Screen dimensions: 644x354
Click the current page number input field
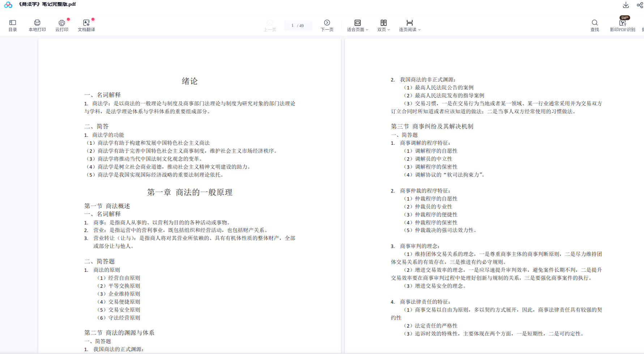[x=293, y=26]
